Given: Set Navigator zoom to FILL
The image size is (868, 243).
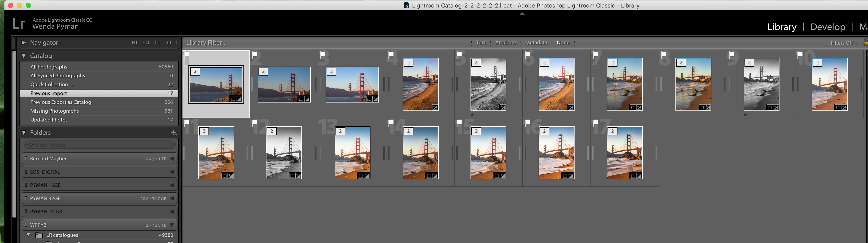Looking at the screenshot, I should point(146,42).
